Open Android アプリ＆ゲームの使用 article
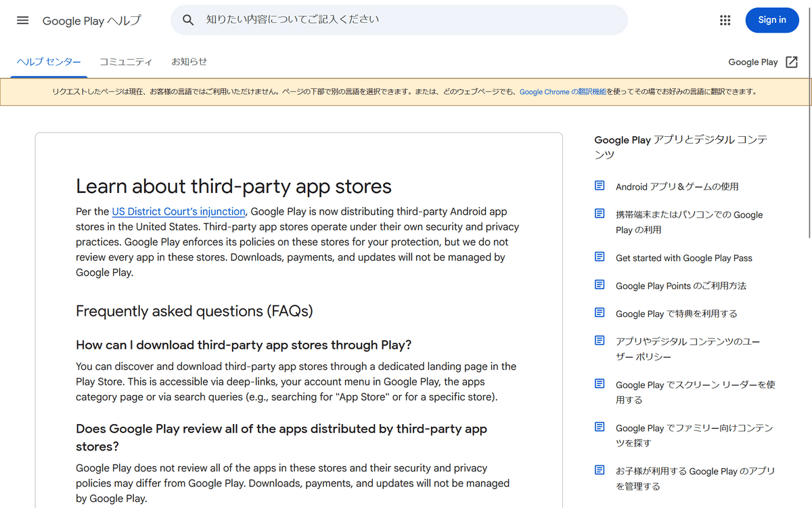This screenshot has height=508, width=812. pyautogui.click(x=677, y=186)
